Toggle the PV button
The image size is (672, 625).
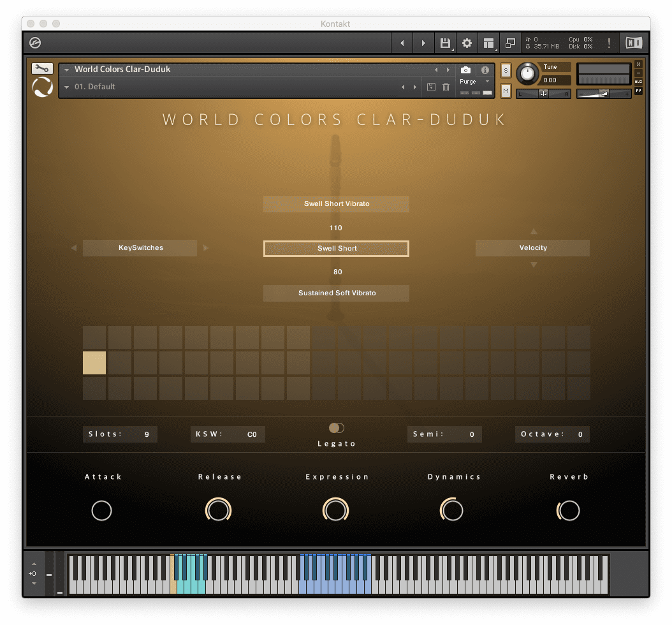[639, 91]
